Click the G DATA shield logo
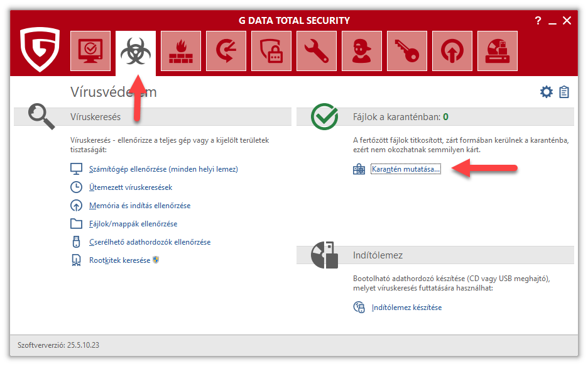Screen dimensions: 588x366 pyautogui.click(x=40, y=49)
